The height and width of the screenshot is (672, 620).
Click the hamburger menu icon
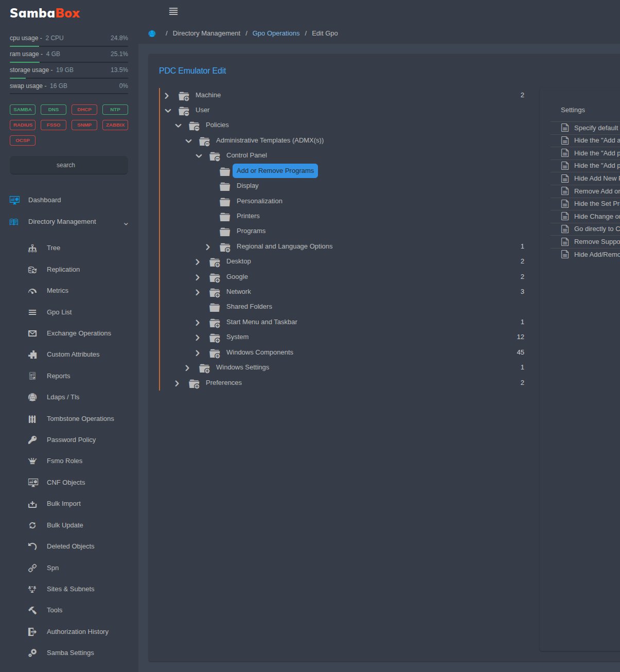click(173, 11)
